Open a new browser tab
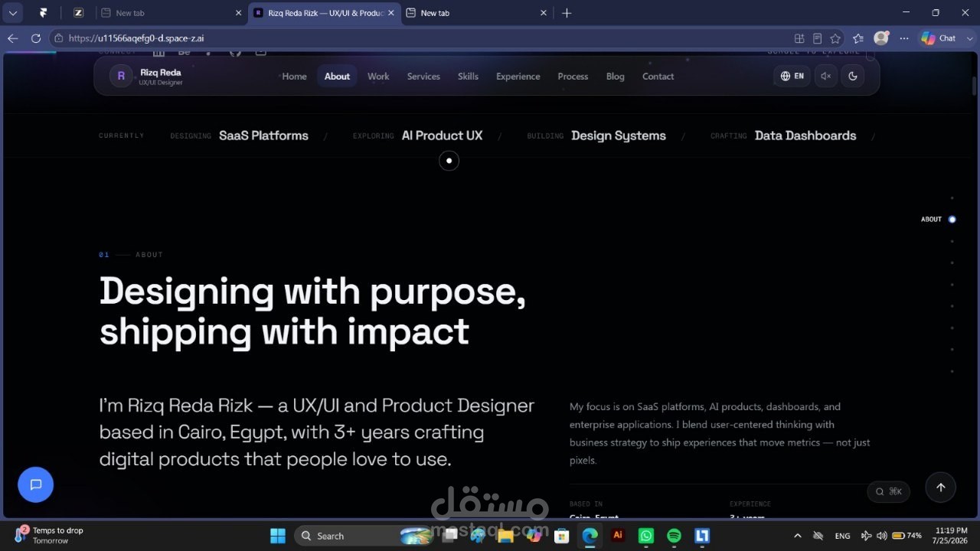The image size is (980, 551). coord(567,13)
